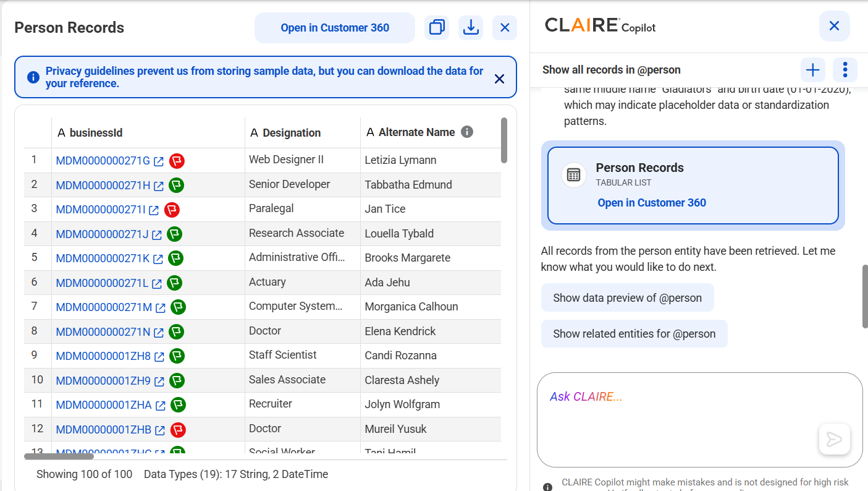Screen dimensions: 868x491
Task: Select cell Jan Tice
Action: (431, 209)
